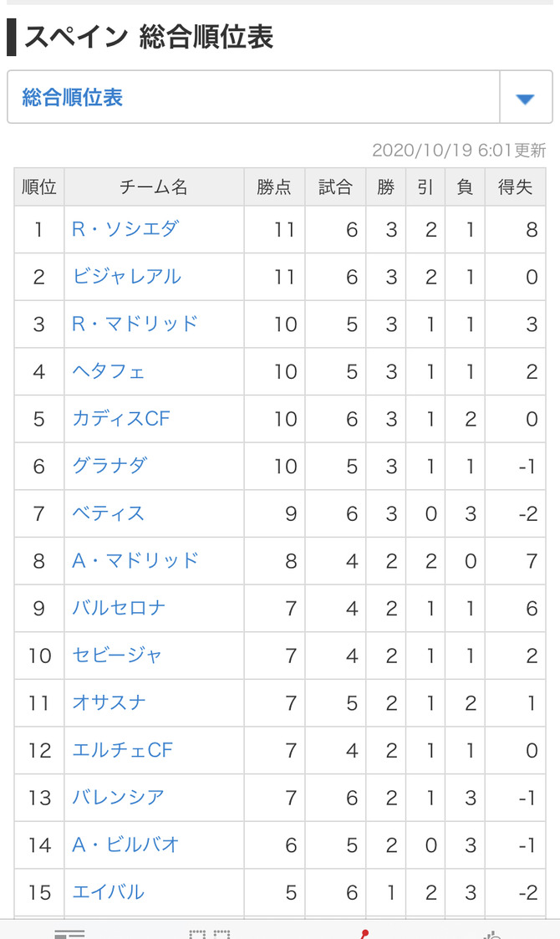
Task: Select the オサスナ team link
Action: click(x=109, y=702)
